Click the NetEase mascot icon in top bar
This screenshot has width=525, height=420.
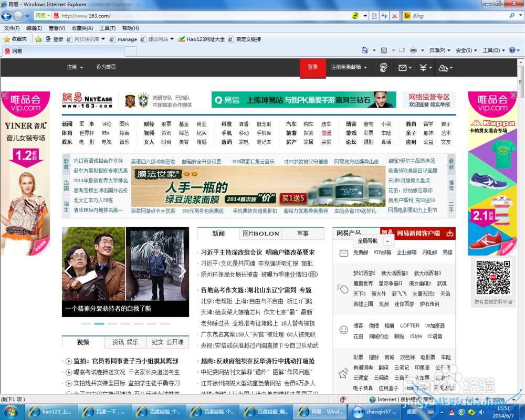tap(383, 68)
